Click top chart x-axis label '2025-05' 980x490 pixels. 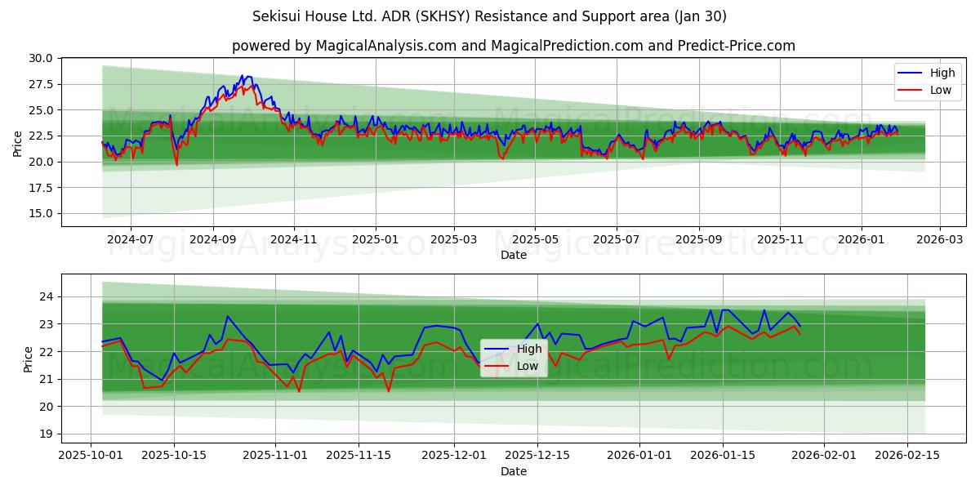pos(535,241)
